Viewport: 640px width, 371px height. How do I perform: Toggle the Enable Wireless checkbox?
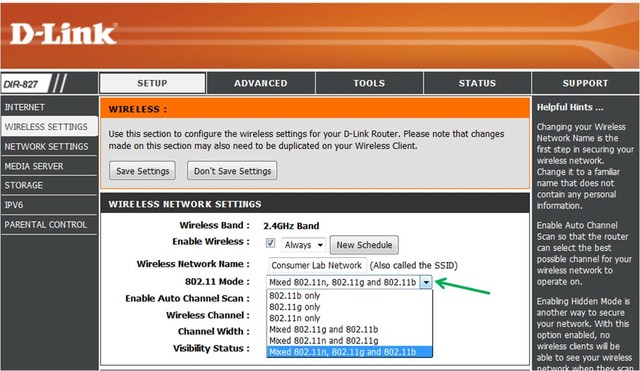[270, 243]
